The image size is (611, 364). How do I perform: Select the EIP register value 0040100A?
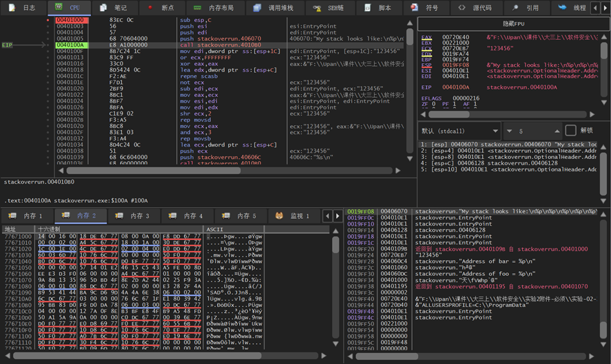pyautogui.click(x=455, y=87)
